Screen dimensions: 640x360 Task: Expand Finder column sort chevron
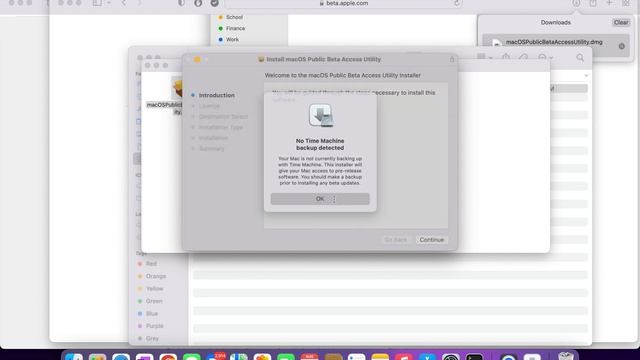[586, 76]
